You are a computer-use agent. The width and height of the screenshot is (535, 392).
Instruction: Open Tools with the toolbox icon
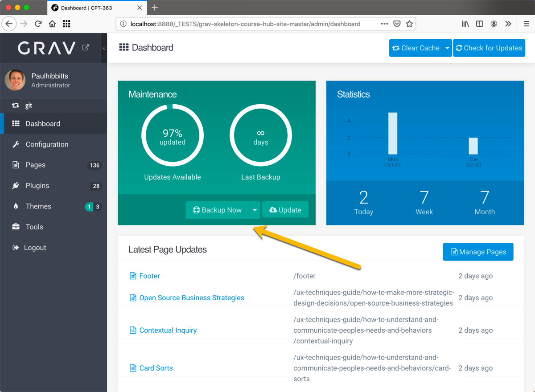pos(15,227)
